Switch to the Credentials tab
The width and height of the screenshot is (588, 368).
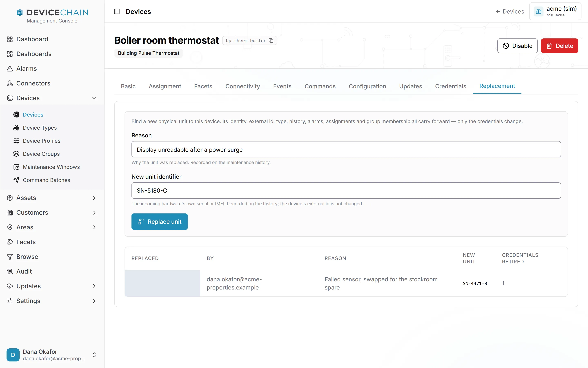tap(450, 86)
